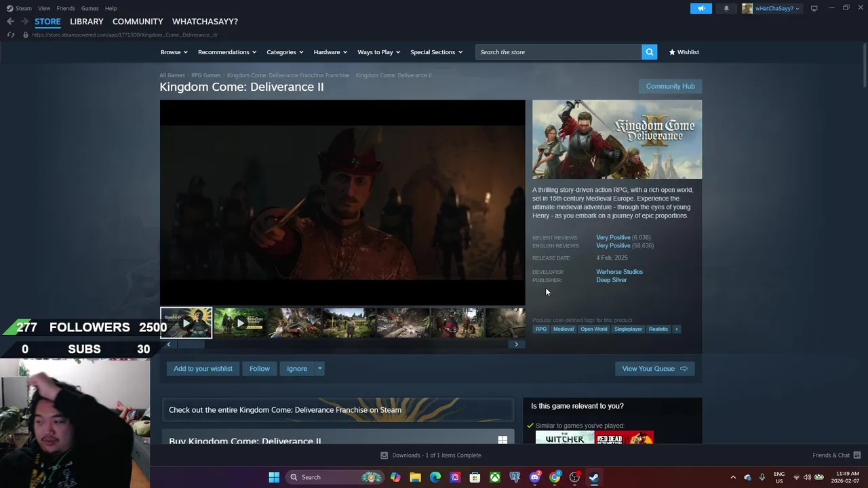Open the Ignore options dropdown arrow

(x=319, y=369)
